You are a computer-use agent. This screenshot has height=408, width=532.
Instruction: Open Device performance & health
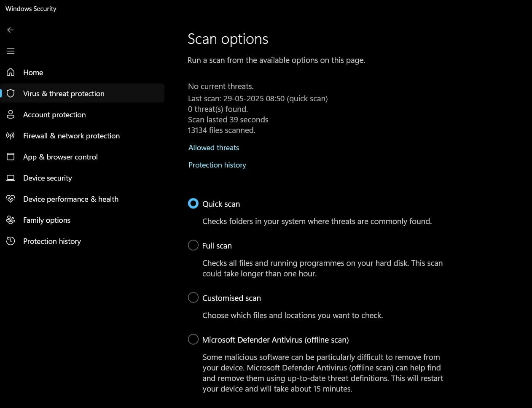[x=70, y=199]
